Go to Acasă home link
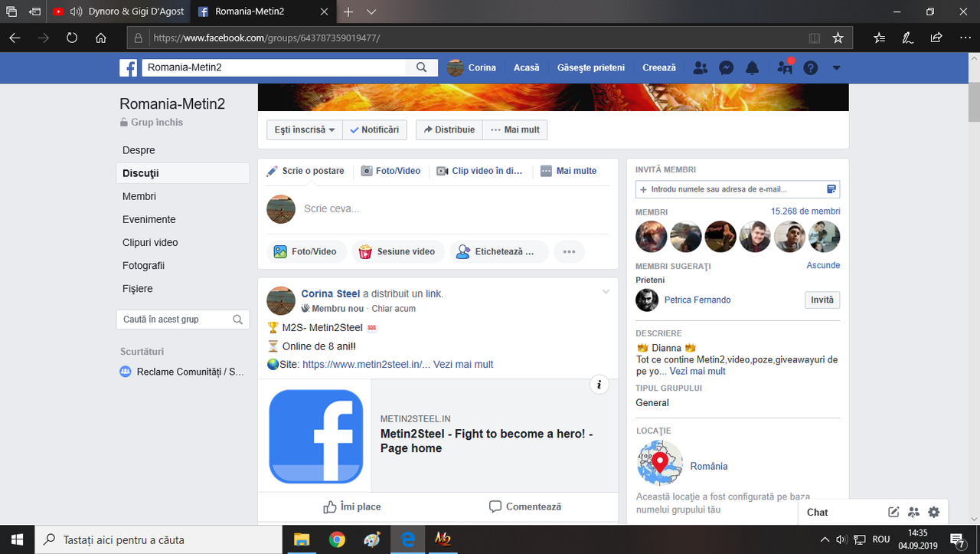Viewport: 980px width, 554px height. pos(527,67)
